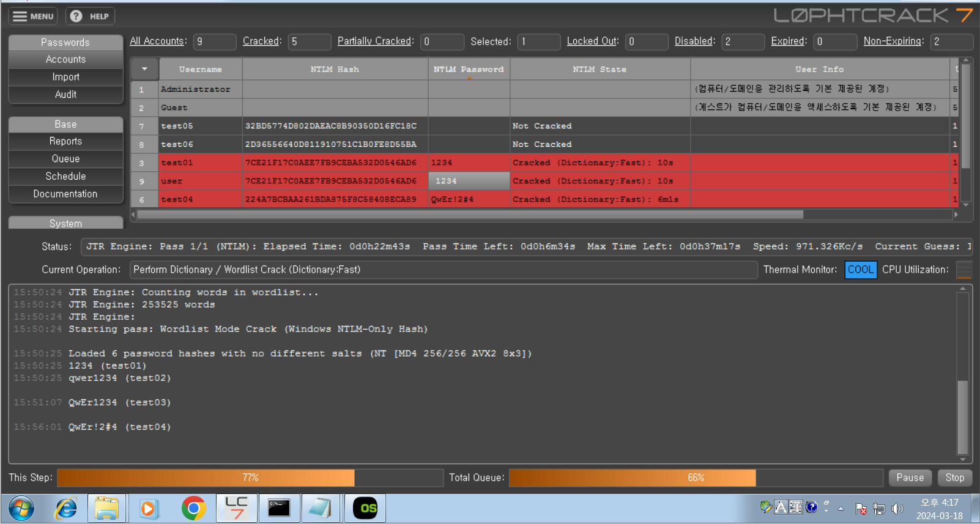980x524 pixels.
Task: Select the test04 username cell
Action: pyautogui.click(x=201, y=199)
